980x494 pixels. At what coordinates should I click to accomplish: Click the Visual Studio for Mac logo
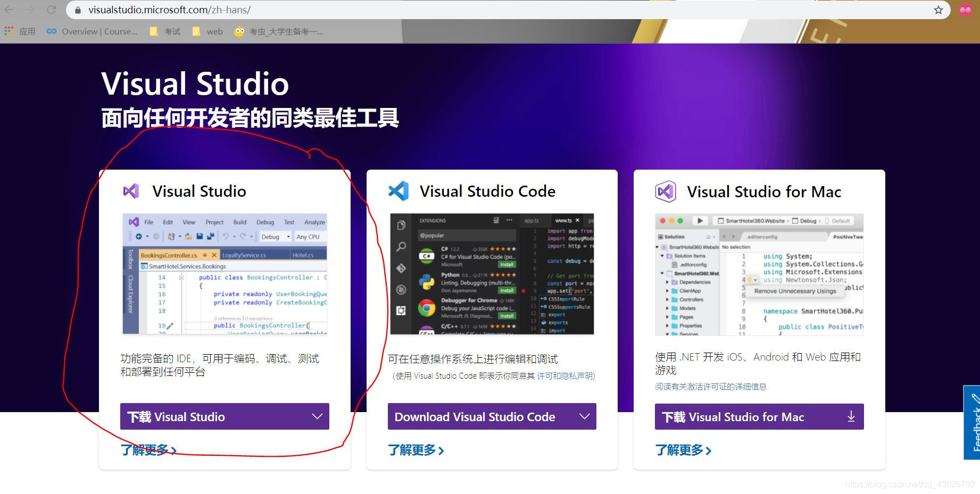click(x=666, y=191)
